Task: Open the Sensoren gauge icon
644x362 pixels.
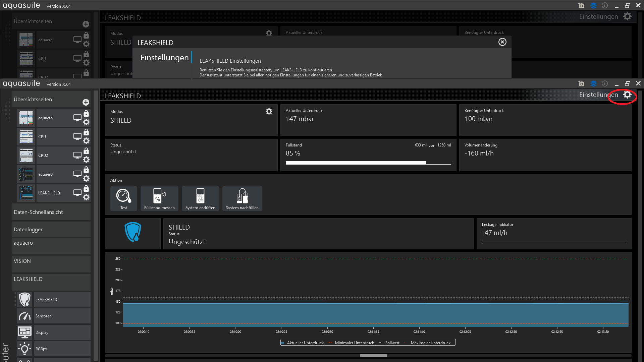Action: [25, 316]
